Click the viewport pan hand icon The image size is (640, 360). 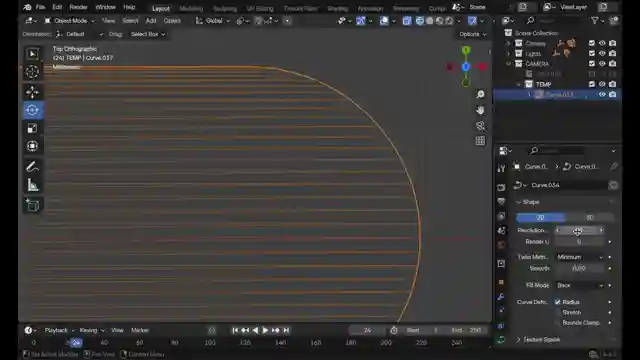[480, 110]
